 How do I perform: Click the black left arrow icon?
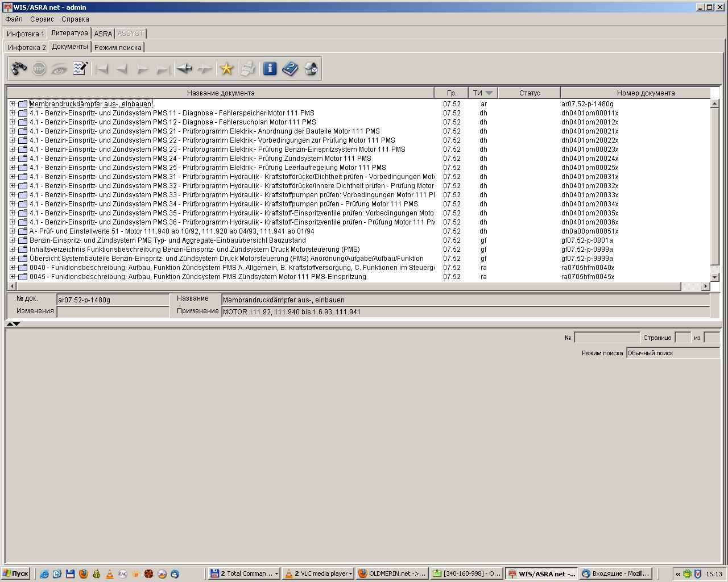tap(184, 69)
